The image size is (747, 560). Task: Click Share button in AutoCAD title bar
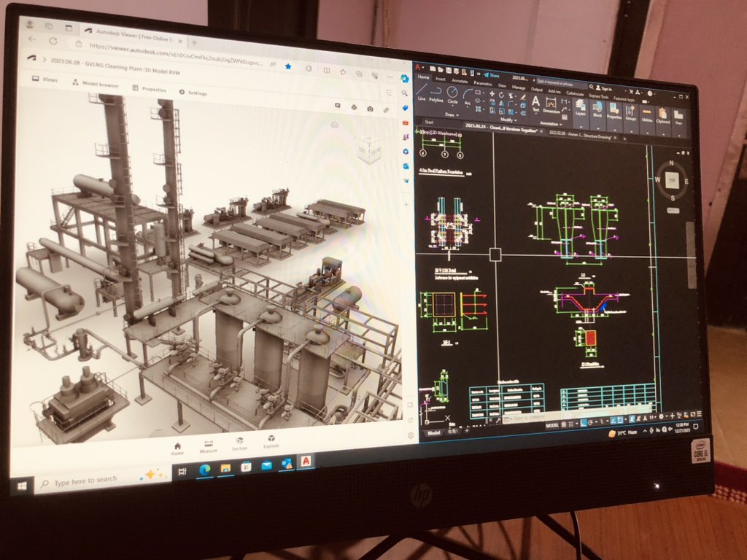point(492,75)
